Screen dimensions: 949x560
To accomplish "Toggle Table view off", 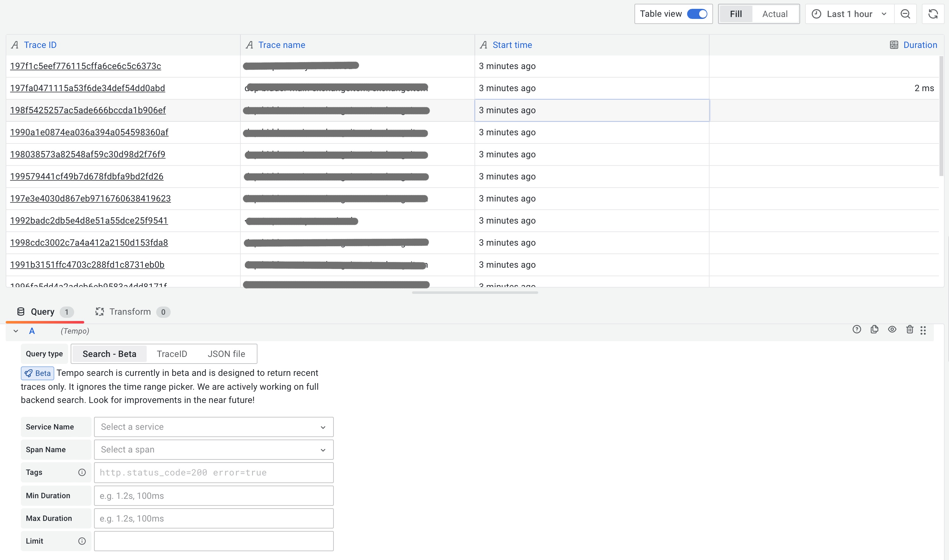I will [698, 14].
